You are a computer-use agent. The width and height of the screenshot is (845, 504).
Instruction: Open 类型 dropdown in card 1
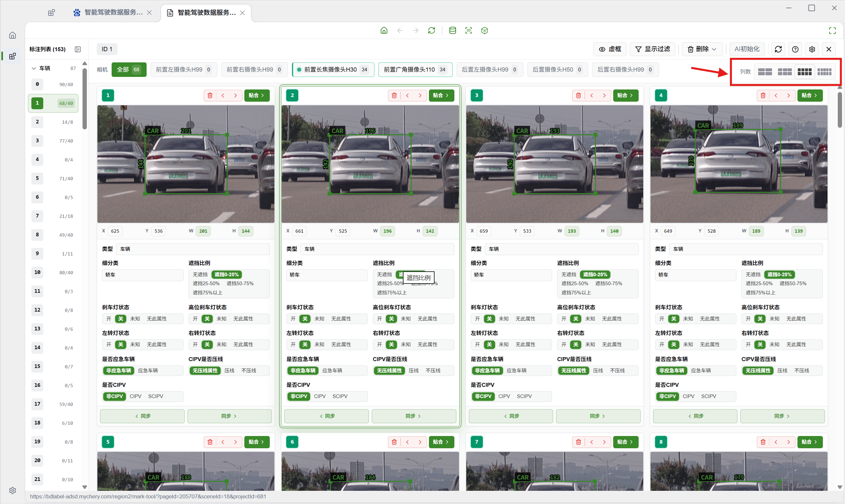(193, 249)
